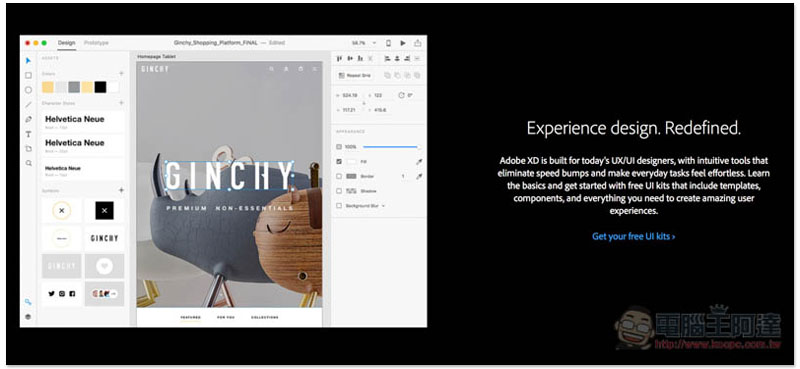Enable the Border checkbox
Viewport: 800px width, 369px height.
[339, 176]
